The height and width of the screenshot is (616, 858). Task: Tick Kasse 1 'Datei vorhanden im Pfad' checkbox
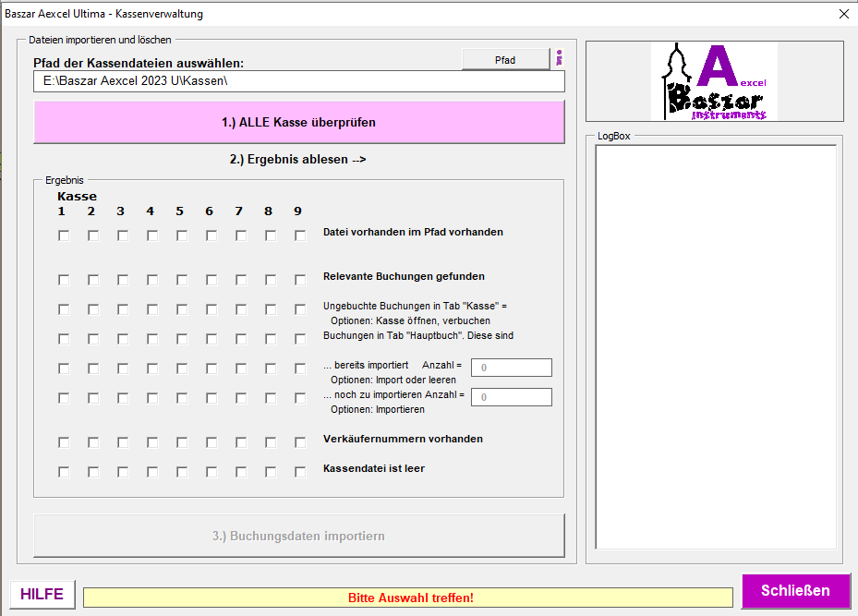64,236
